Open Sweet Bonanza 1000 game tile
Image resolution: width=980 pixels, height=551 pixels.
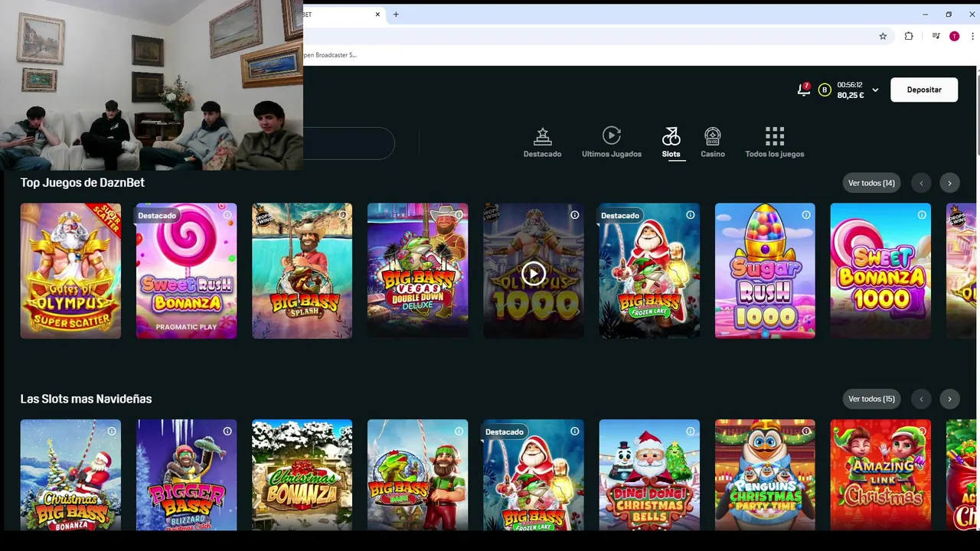pos(880,271)
